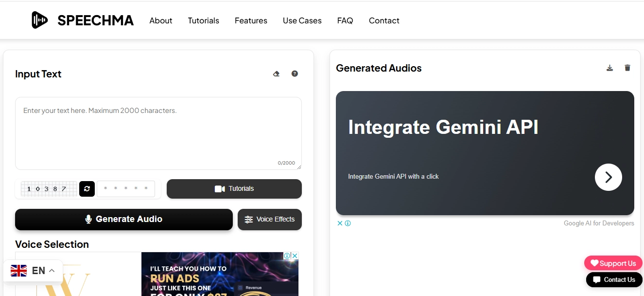Collapse the language picker chevron

pos(52,270)
